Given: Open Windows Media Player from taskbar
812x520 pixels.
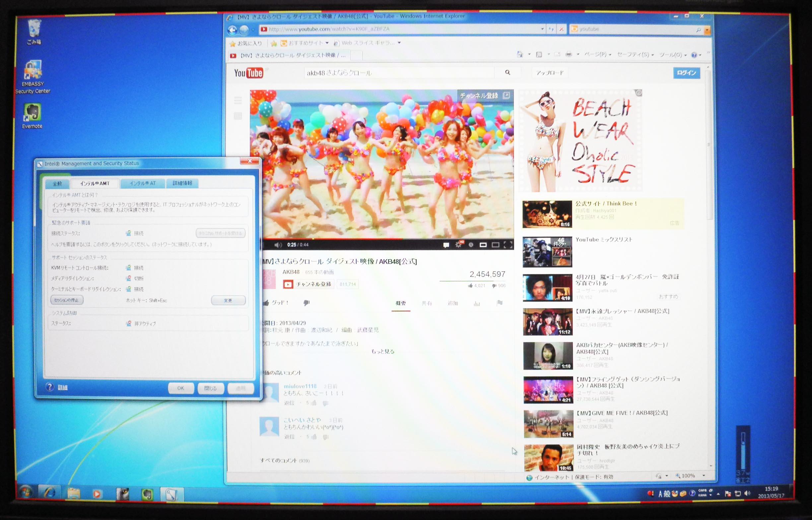Looking at the screenshot, I should coord(97,494).
